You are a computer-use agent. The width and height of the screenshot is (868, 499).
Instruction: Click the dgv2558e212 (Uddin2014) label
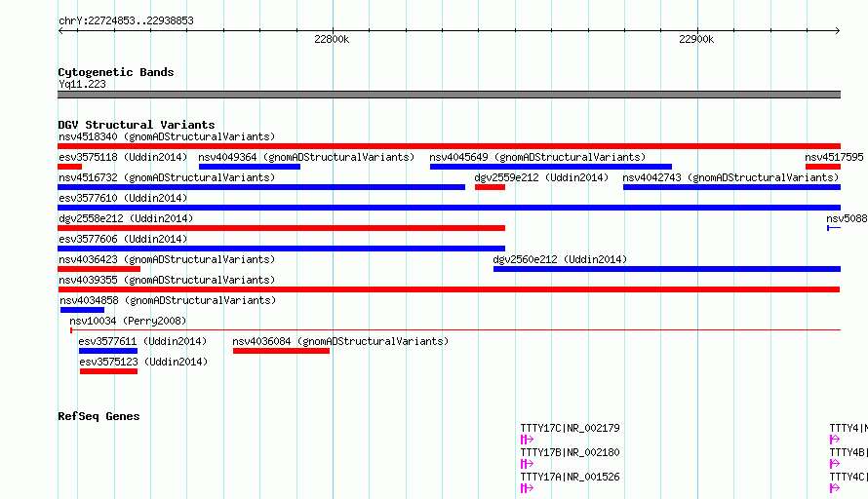click(x=126, y=218)
